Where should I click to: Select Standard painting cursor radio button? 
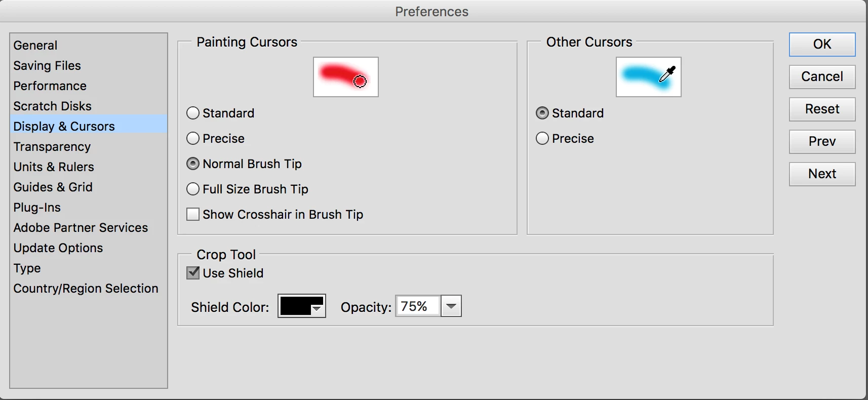click(x=193, y=113)
